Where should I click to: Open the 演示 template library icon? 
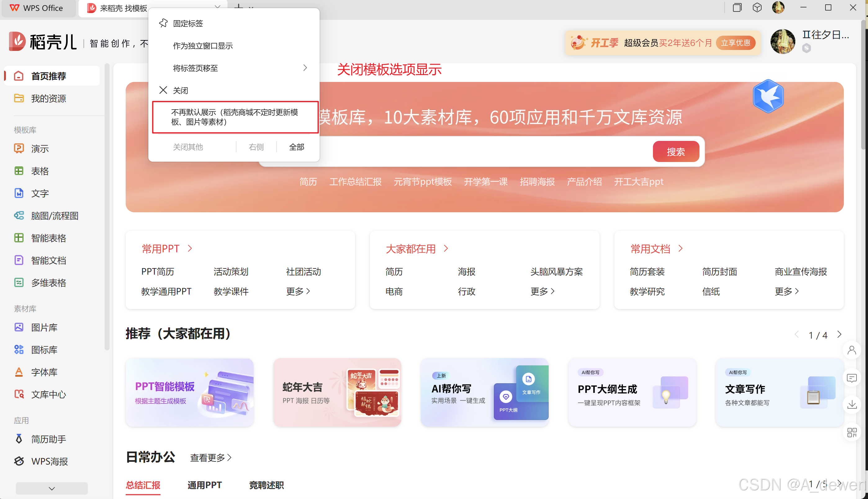(19, 148)
